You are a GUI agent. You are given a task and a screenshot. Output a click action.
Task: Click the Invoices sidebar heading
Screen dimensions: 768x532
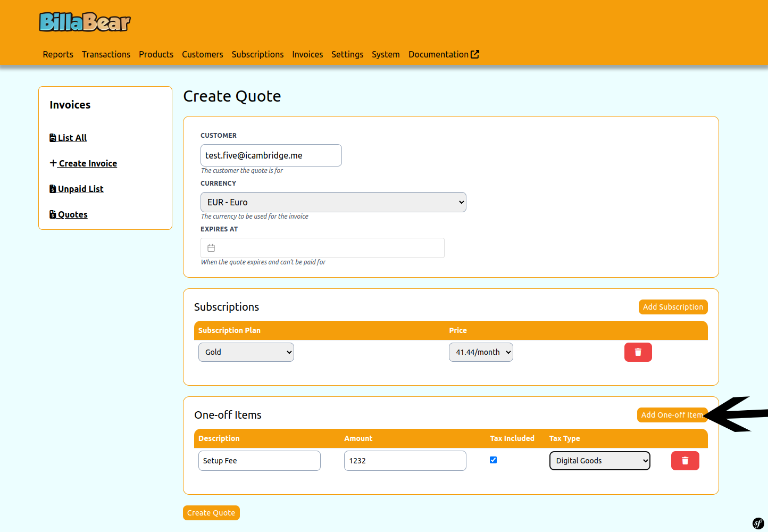click(x=70, y=105)
